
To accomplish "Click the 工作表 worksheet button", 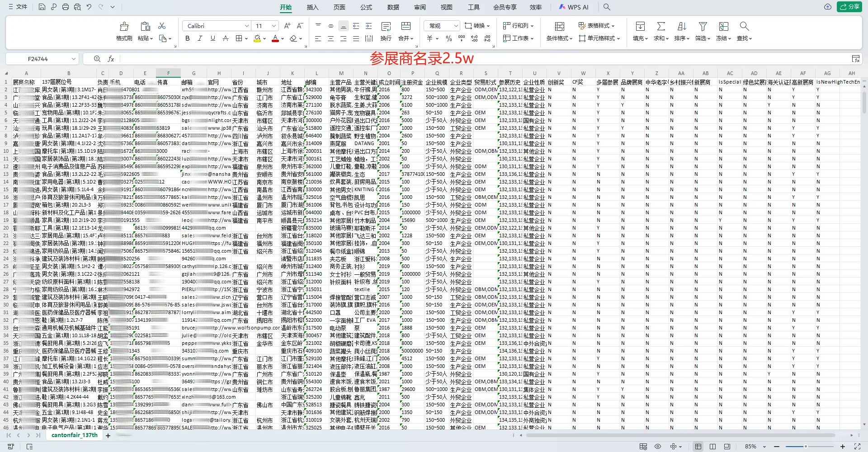I will point(519,38).
